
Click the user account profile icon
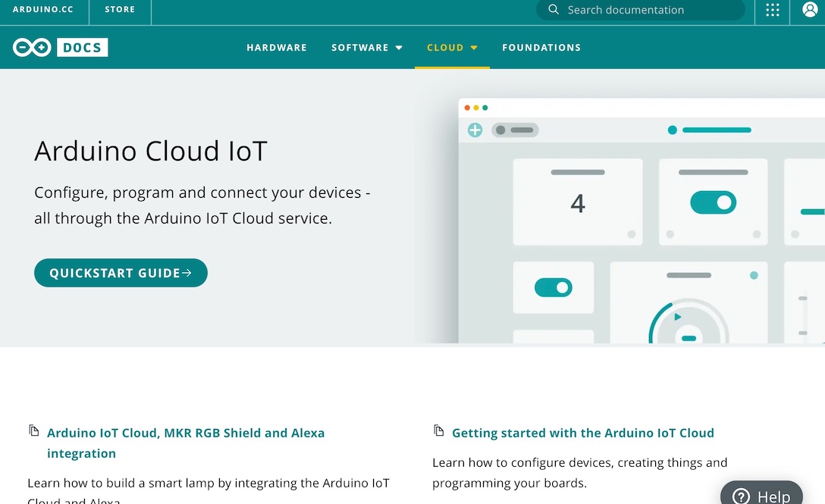coord(810,10)
